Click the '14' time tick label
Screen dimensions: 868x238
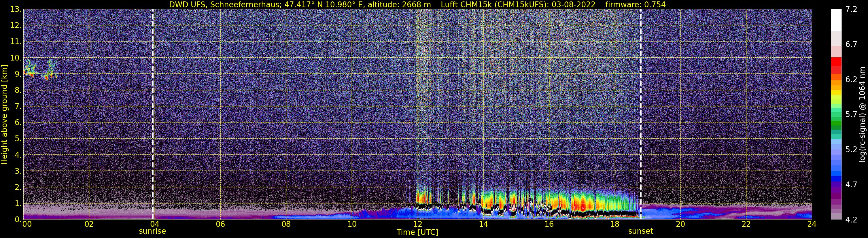point(483,224)
